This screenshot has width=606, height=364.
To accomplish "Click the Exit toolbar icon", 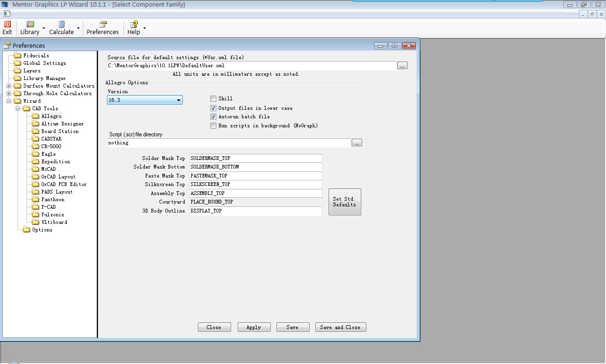I will (x=7, y=28).
